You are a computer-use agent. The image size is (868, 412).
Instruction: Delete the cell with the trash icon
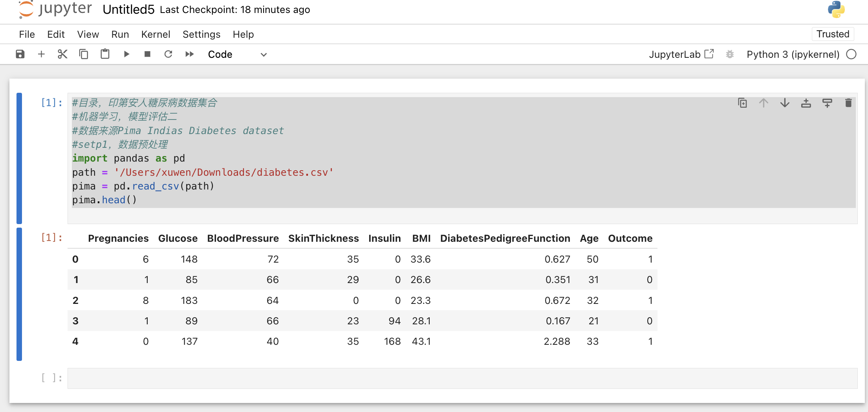point(848,103)
